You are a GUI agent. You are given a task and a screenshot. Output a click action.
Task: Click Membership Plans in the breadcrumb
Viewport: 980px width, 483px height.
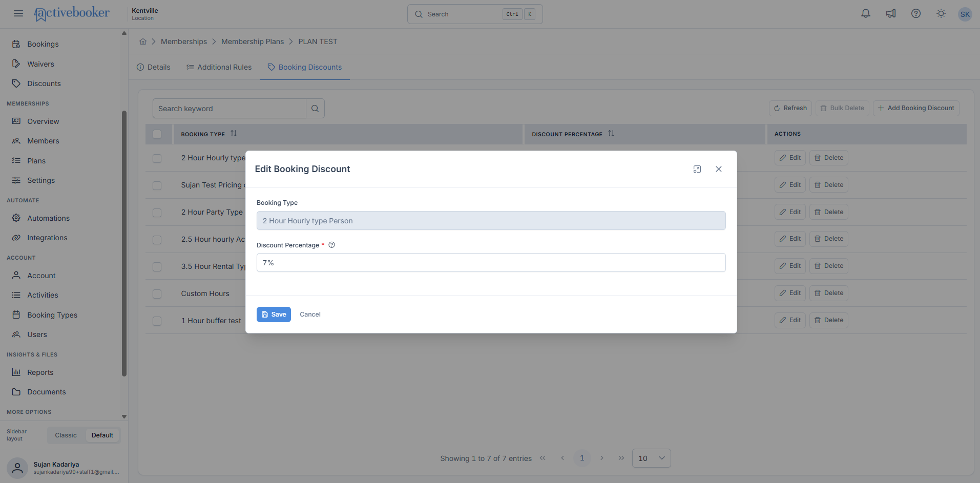coord(253,41)
